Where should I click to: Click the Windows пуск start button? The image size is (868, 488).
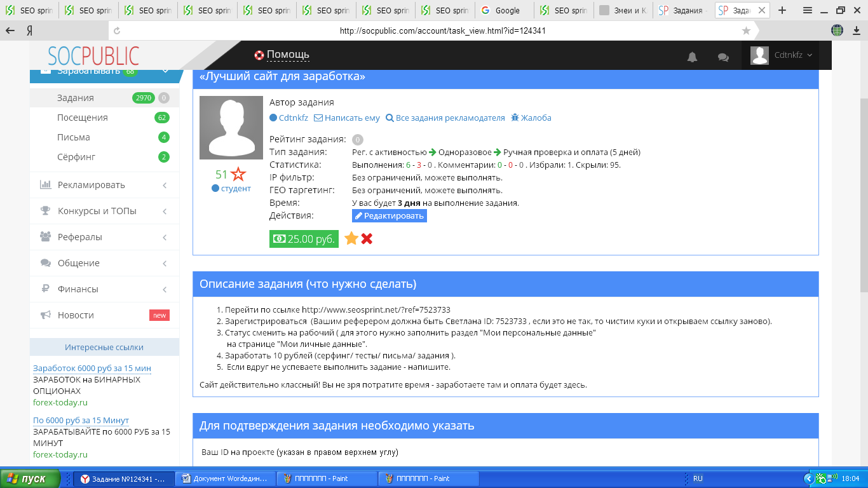(30, 478)
